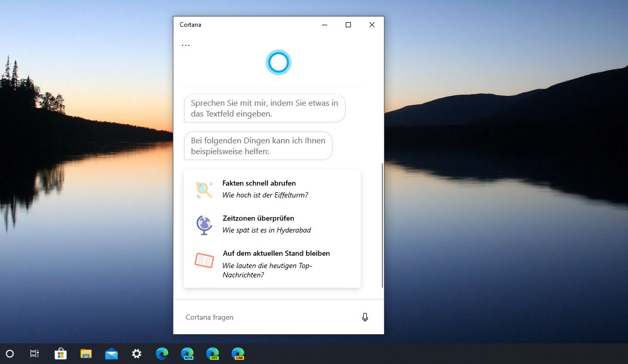This screenshot has width=628, height=364.
Task: Activate the microphone for voice input
Action: [365, 317]
